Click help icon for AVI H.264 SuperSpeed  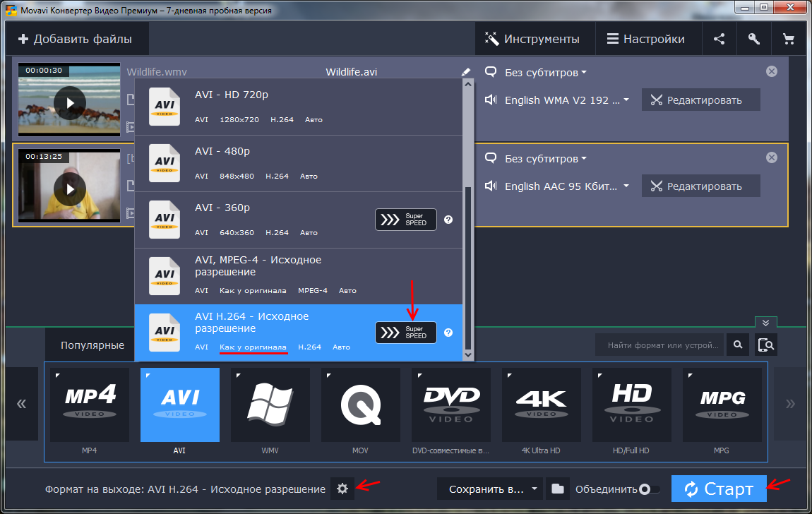[448, 333]
